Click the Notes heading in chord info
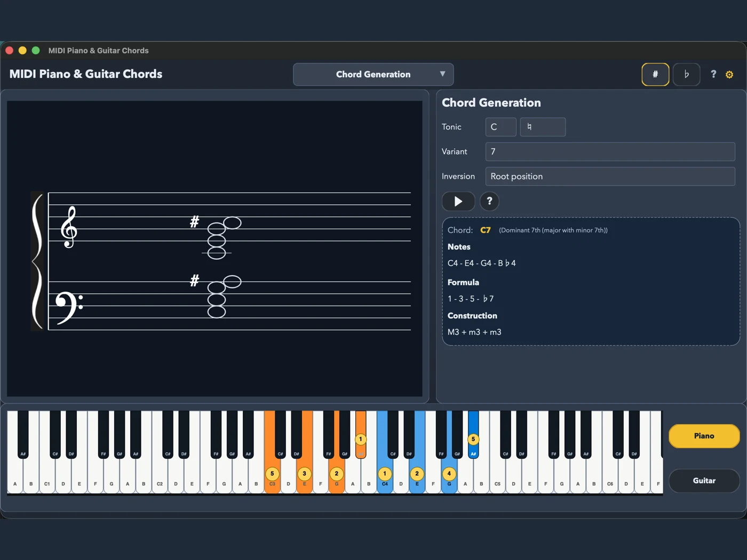 (x=459, y=247)
